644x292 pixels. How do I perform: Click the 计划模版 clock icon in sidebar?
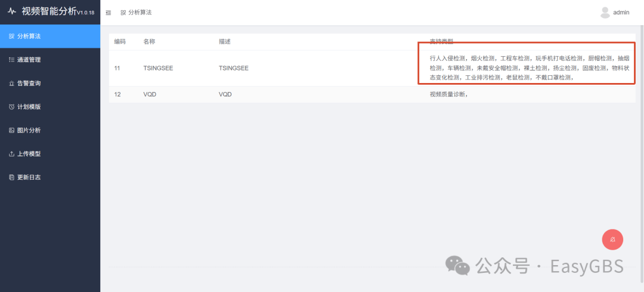coord(11,107)
